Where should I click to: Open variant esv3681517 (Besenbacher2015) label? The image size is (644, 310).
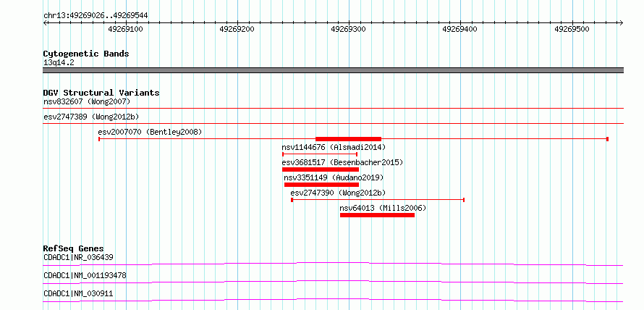[342, 162]
